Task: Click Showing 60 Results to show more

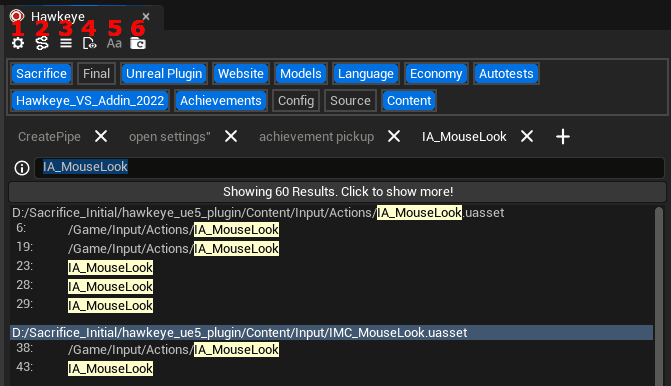Action: pos(338,191)
